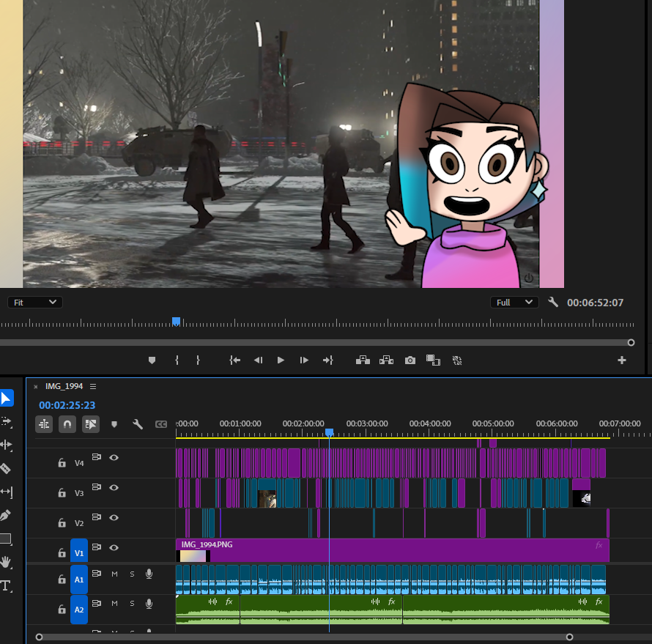Viewport: 652px width, 644px height.
Task: Select the Type tool
Action: point(6,586)
